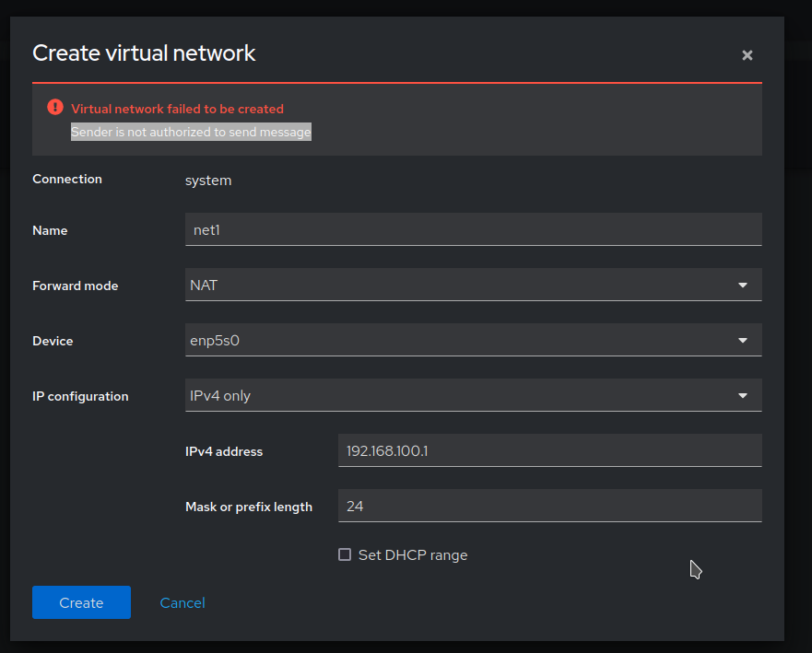
Task: Click the Cancel link
Action: tap(182, 602)
